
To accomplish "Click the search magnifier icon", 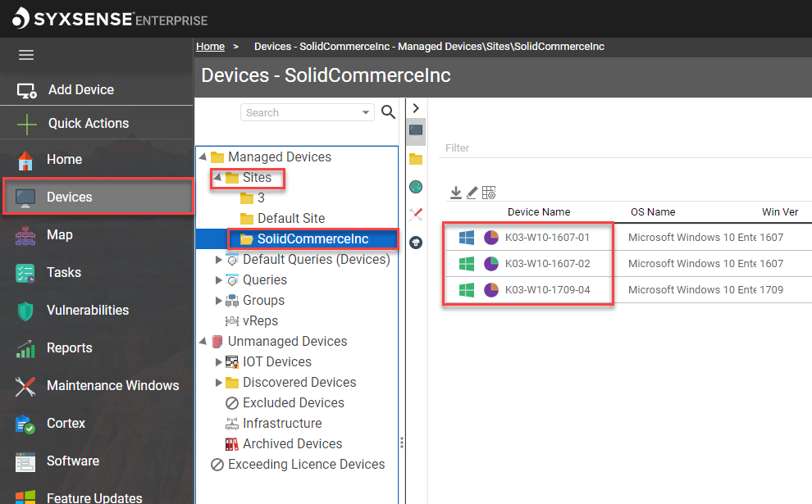I will coord(389,112).
